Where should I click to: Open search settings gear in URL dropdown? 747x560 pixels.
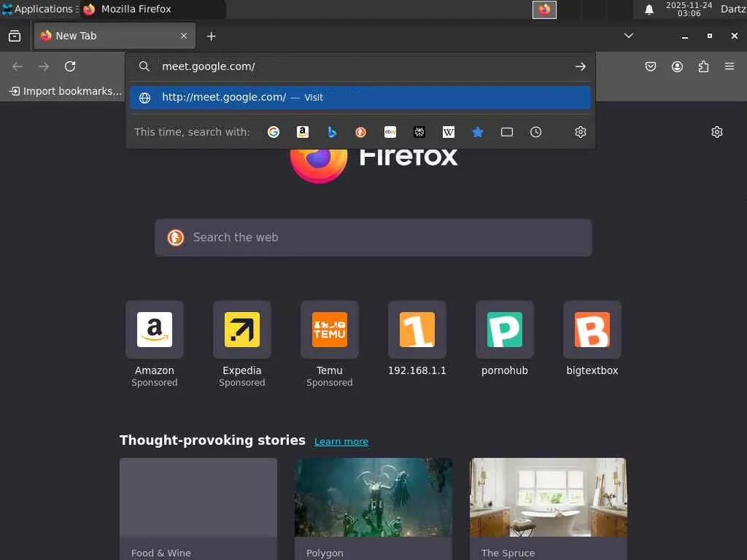coord(580,132)
